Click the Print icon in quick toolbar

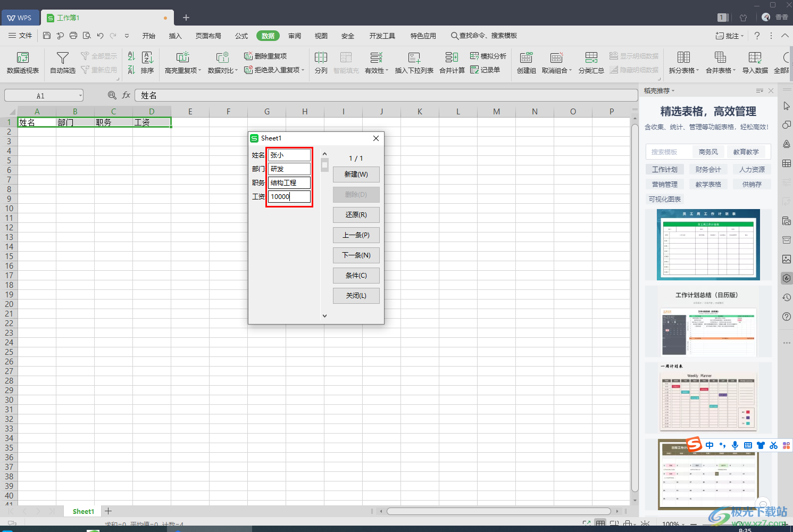click(x=73, y=36)
